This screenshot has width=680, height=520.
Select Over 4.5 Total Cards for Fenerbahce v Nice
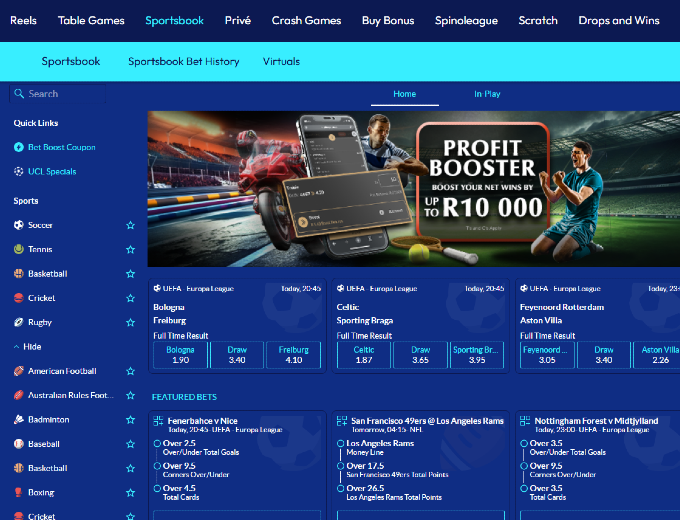click(157, 488)
